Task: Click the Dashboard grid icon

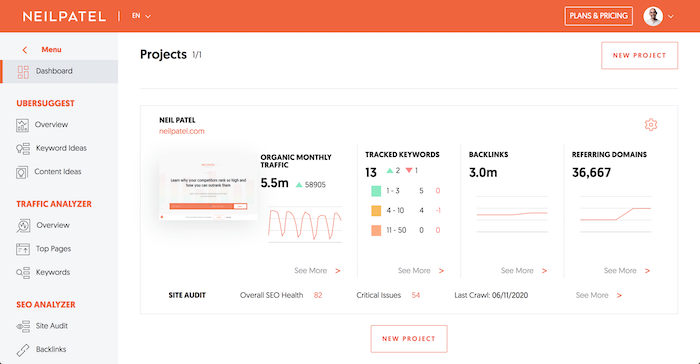Action: tap(23, 71)
